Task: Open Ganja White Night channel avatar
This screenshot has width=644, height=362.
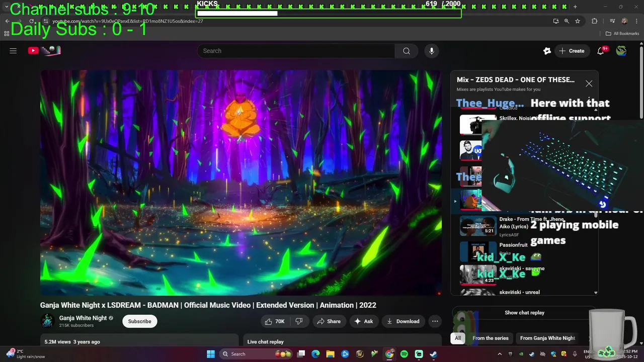Action: coord(48,321)
